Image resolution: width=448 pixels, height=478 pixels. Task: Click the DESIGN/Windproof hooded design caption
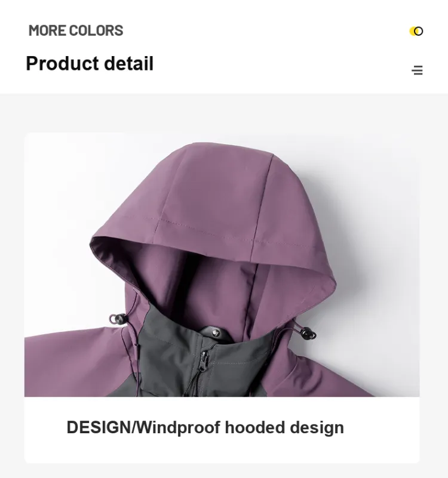click(x=205, y=427)
